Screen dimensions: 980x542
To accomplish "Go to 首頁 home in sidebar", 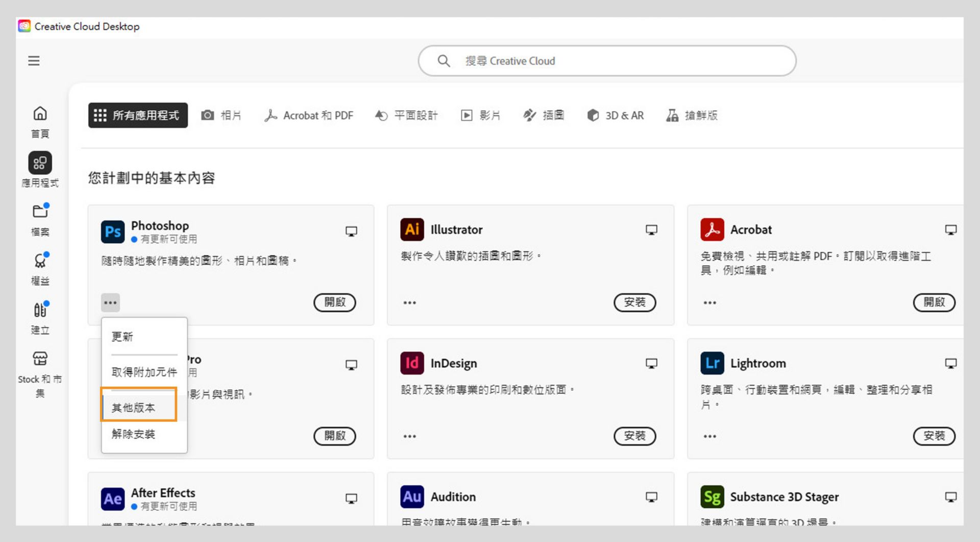I will click(40, 122).
